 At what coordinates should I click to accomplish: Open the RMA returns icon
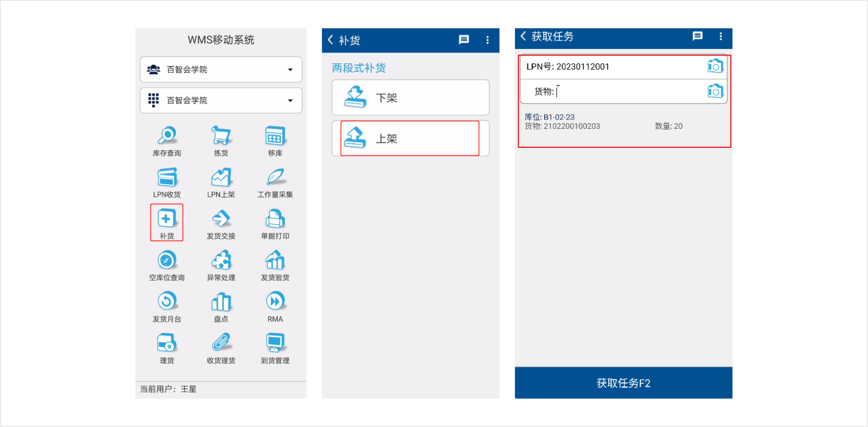click(275, 302)
